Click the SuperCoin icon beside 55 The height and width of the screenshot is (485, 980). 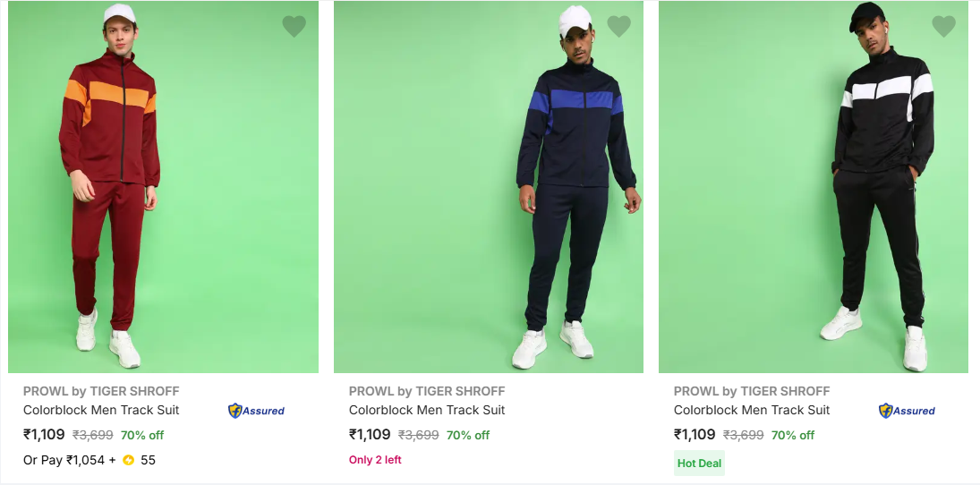point(128,460)
